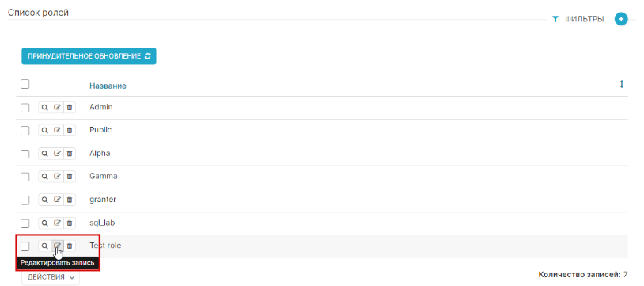The height and width of the screenshot is (286, 644).
Task: Click trash icon next to Gamma
Action: click(x=70, y=177)
